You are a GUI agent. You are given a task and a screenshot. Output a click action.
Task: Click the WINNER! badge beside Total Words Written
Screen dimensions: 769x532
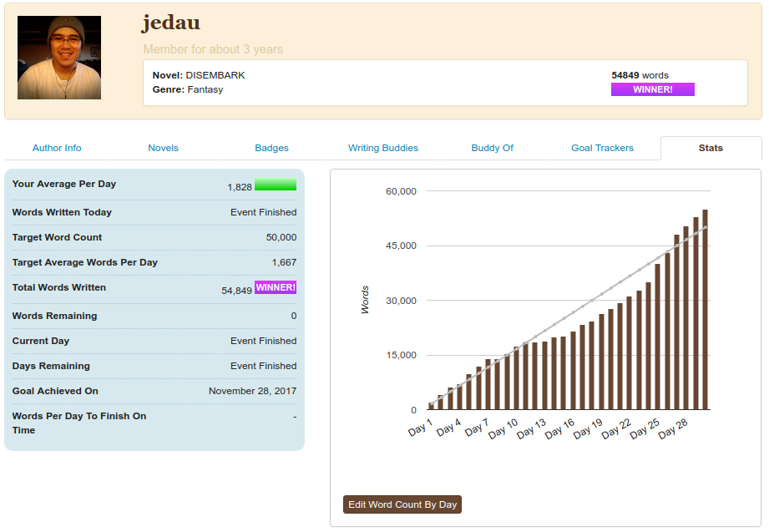(x=276, y=287)
